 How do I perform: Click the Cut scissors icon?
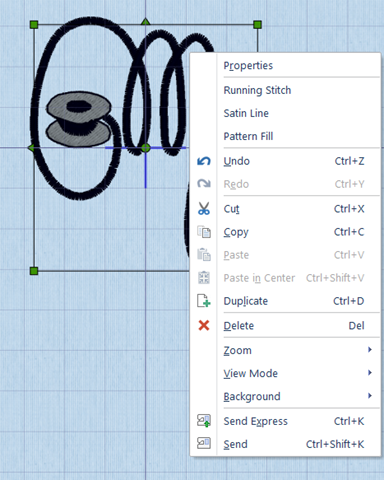204,209
